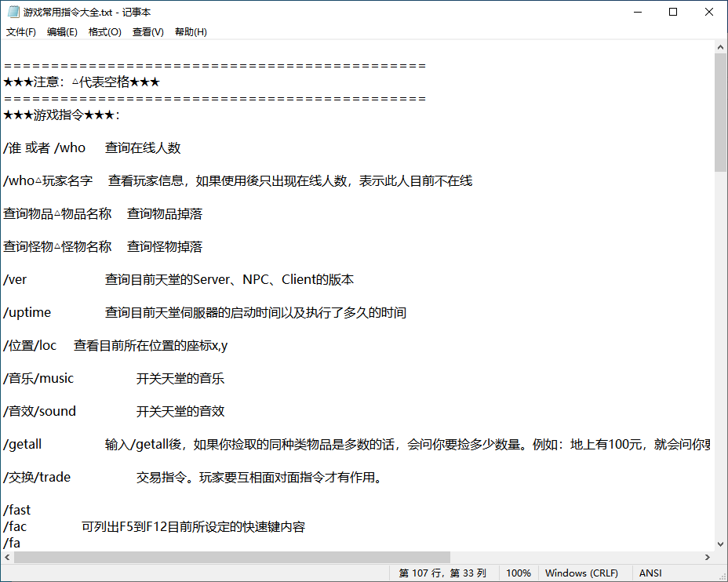
Task: Click the text 开关天堂的音效
Action: pyautogui.click(x=180, y=412)
